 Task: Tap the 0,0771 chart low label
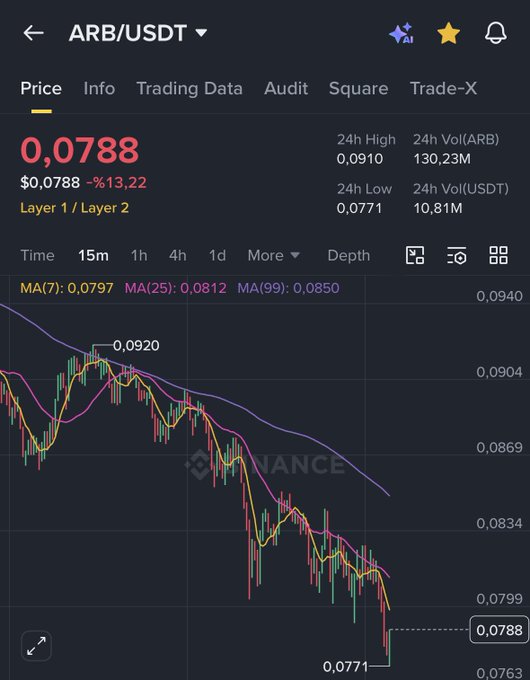tap(345, 666)
